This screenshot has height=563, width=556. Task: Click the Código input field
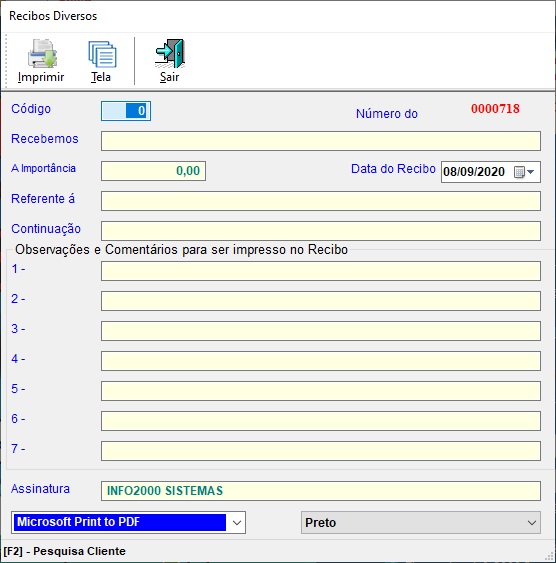[126, 111]
